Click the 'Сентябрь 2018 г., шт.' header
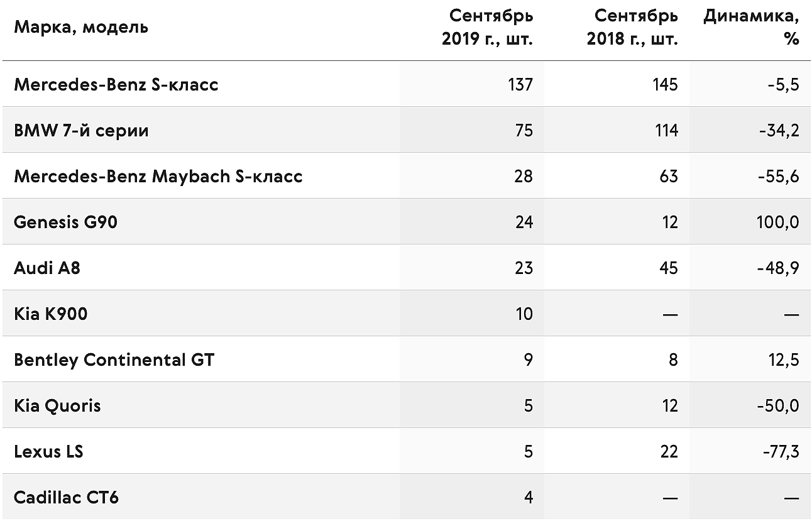812x521 pixels. 632,27
